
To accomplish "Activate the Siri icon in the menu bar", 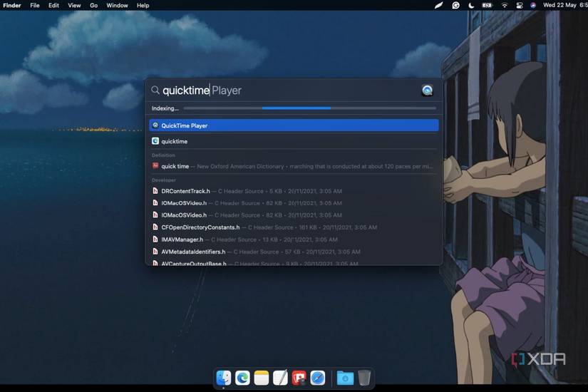I will pyautogui.click(x=533, y=5).
